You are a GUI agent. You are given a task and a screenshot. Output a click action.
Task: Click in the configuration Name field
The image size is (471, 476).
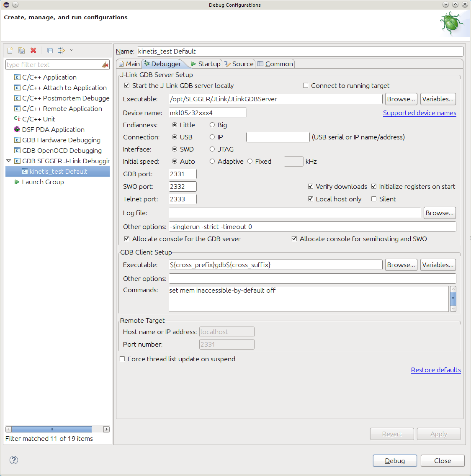coord(300,51)
